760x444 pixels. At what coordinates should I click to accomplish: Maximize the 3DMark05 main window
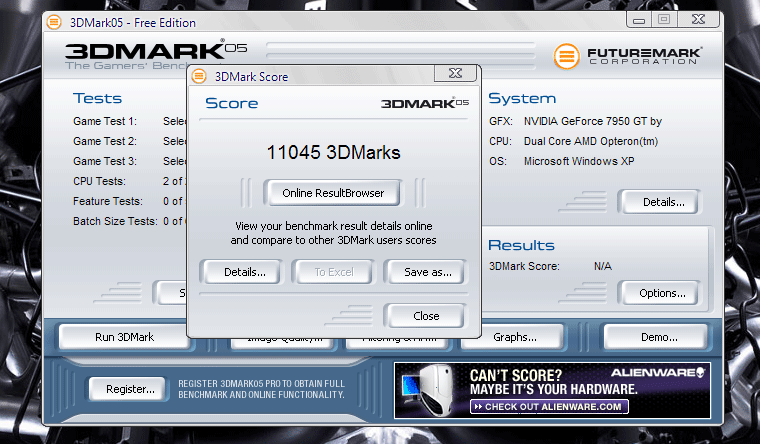[x=664, y=20]
